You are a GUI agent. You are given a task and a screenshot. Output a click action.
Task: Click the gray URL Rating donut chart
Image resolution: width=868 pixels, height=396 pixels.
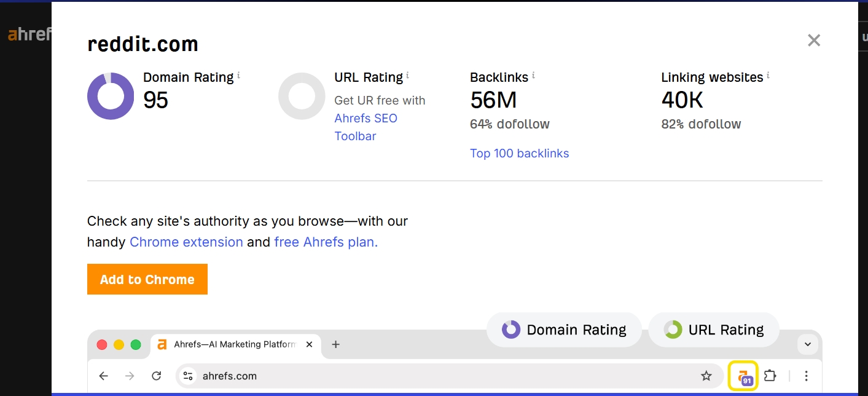302,96
